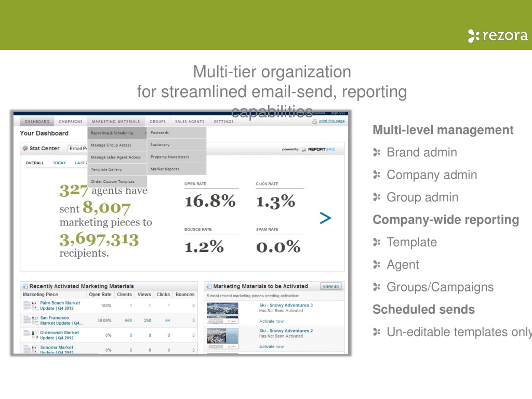Screen dimensions: 532x399
Task: Open Ski - Snowy Adventures 3 link
Action: click(x=286, y=305)
